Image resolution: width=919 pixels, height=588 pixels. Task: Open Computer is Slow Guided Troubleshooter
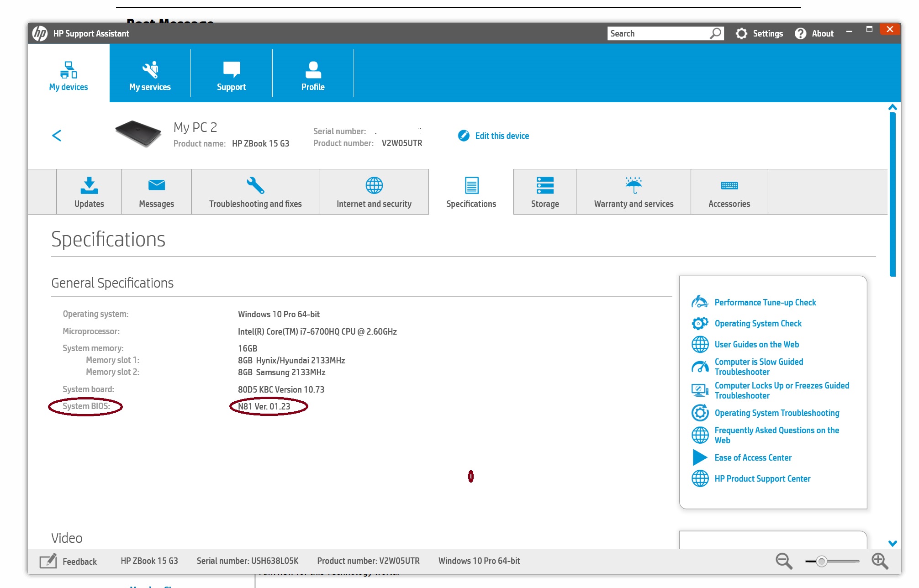click(759, 367)
